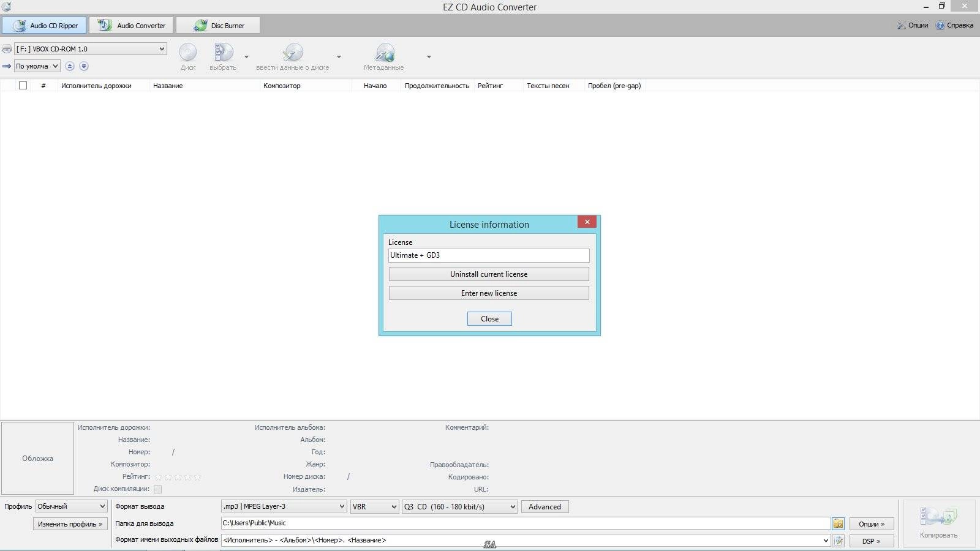
Task: Click the eject disc round button
Action: [x=70, y=66]
